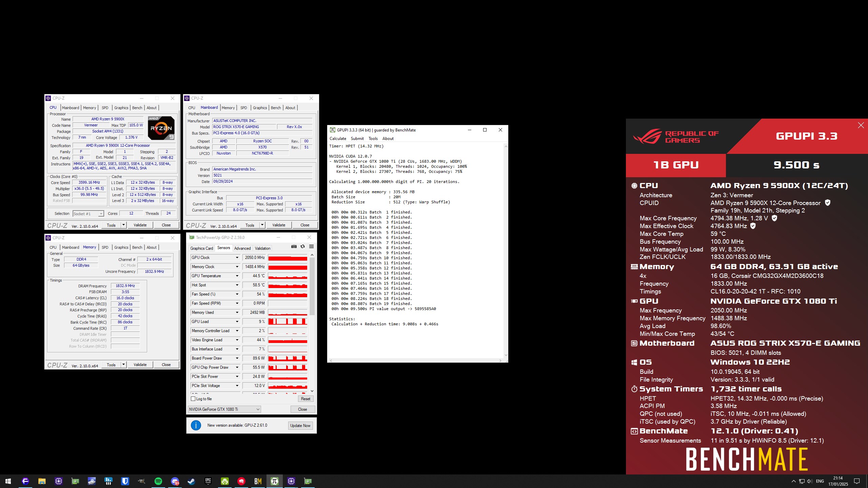Click the CPU-Z taskbar icon beside File Explorer
This screenshot has height=488, width=868.
[58, 481]
